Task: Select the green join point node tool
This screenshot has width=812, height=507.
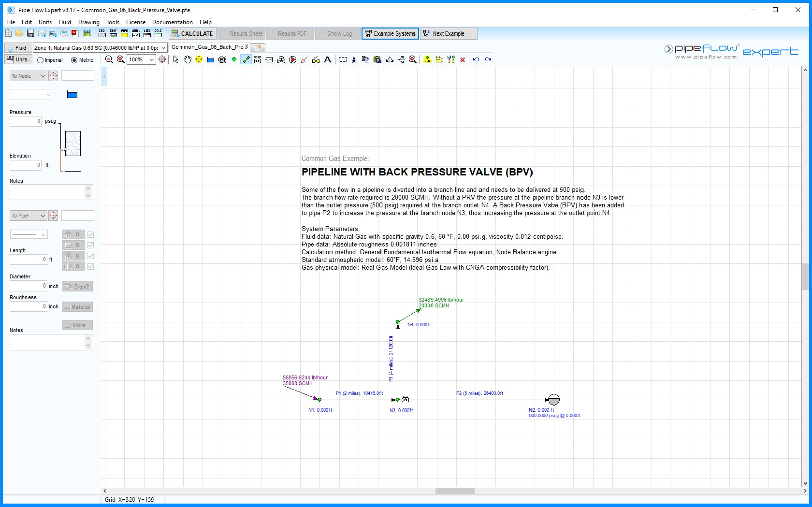Action: pyautogui.click(x=234, y=59)
